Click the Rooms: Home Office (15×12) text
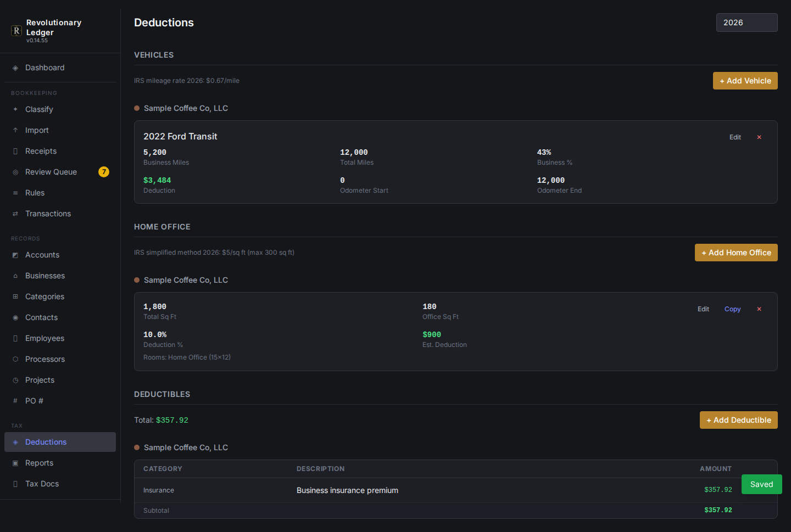The height and width of the screenshot is (532, 791). [187, 357]
